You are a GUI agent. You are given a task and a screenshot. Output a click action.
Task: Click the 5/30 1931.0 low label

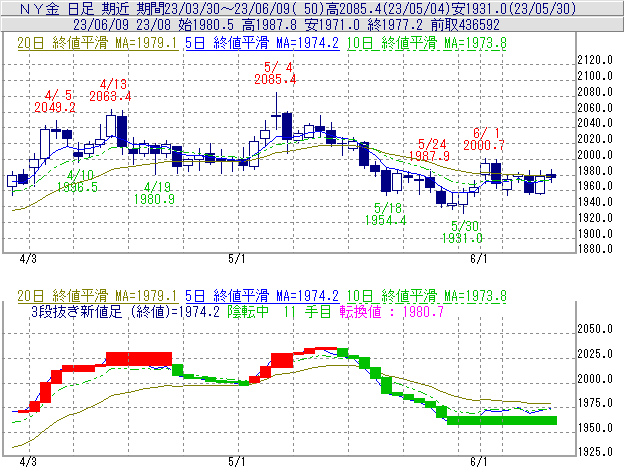(462, 232)
